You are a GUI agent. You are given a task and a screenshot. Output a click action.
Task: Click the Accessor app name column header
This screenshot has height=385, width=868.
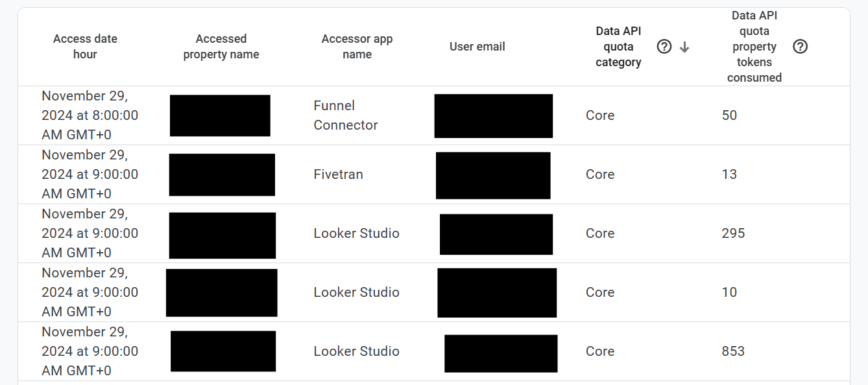[x=357, y=47]
